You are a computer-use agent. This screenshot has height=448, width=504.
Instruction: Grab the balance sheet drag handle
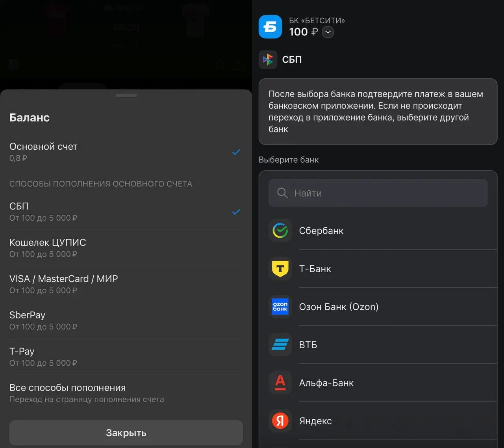click(126, 95)
